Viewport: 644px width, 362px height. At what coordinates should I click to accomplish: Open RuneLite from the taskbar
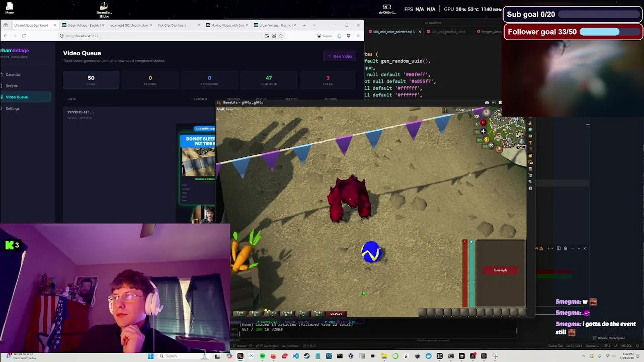pyautogui.click(x=240, y=356)
